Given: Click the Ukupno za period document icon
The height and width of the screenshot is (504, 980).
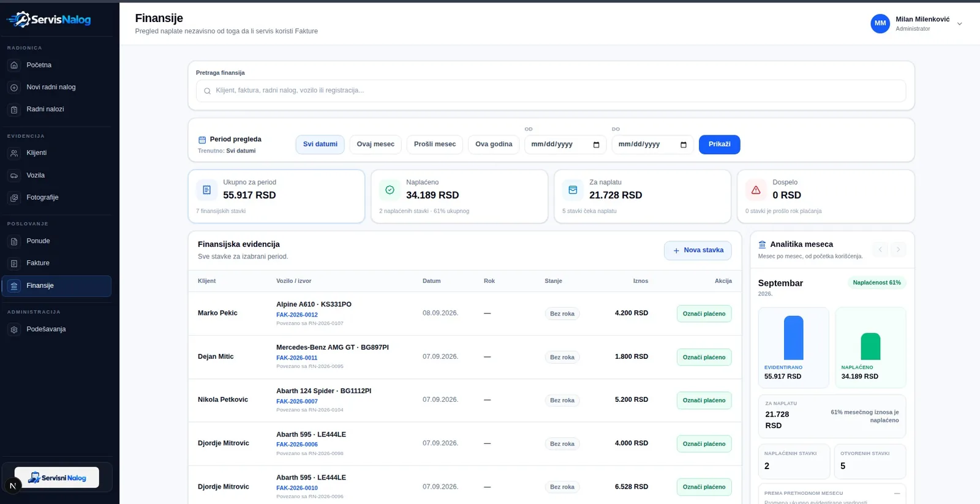Looking at the screenshot, I should coord(206,190).
